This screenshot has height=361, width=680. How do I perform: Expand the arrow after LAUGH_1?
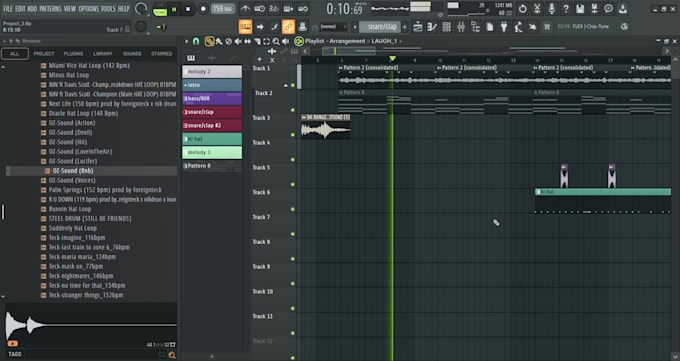pos(401,41)
